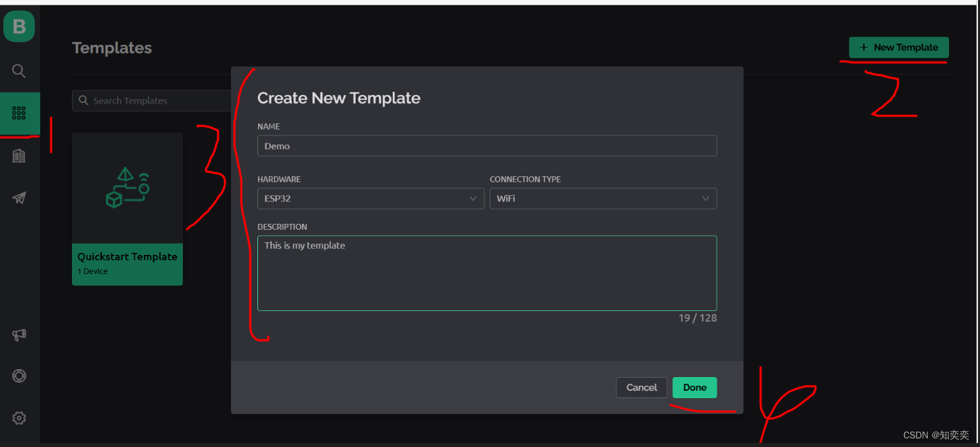Click the "19 / 128" character counter

click(698, 318)
